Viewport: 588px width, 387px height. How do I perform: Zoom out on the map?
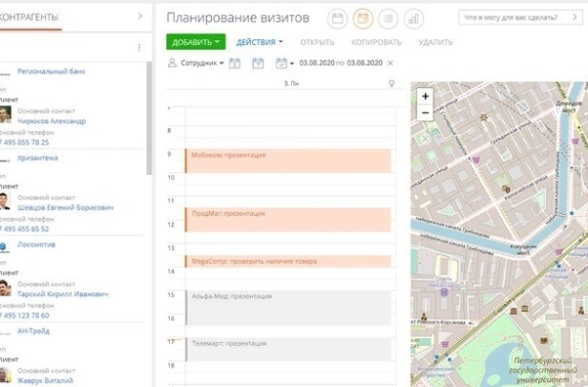[x=425, y=112]
